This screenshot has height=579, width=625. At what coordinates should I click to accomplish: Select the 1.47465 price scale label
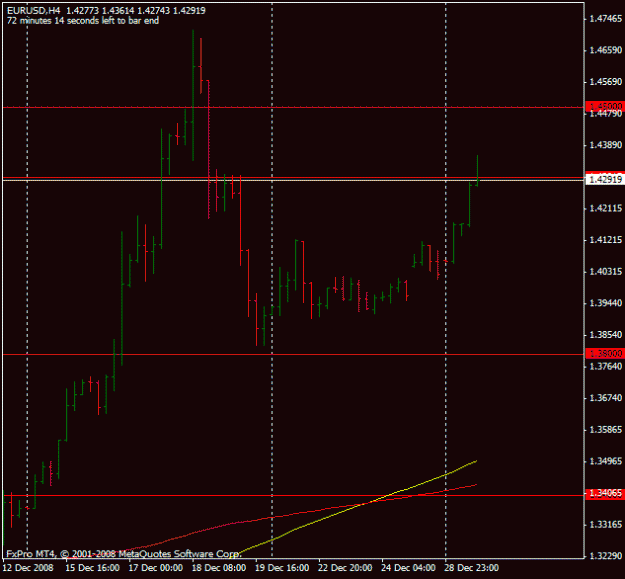[605, 18]
